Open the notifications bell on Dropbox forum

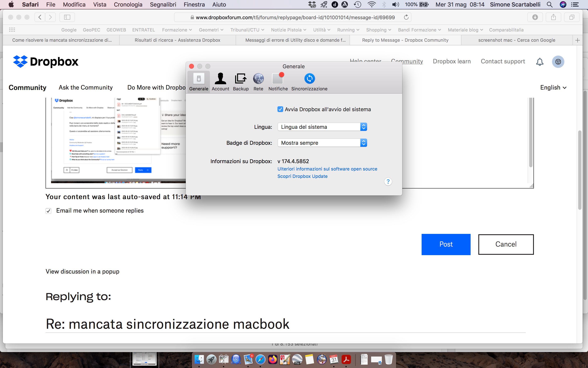540,62
